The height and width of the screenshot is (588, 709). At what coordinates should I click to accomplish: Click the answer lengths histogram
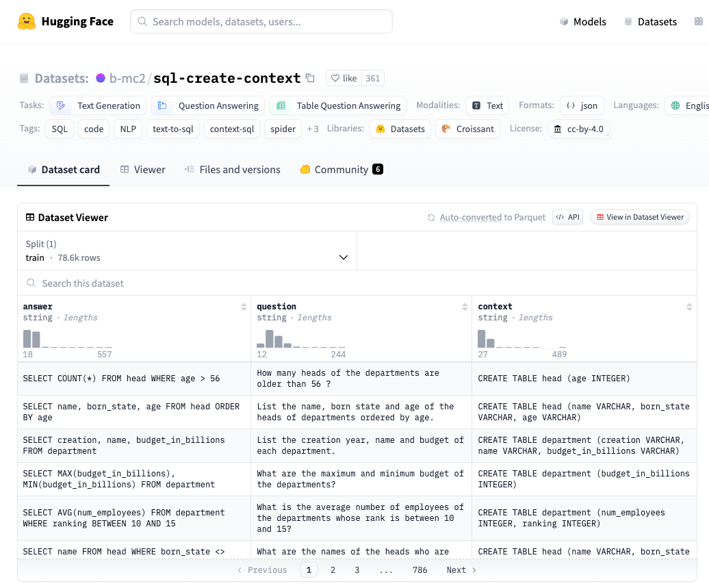[67, 339]
